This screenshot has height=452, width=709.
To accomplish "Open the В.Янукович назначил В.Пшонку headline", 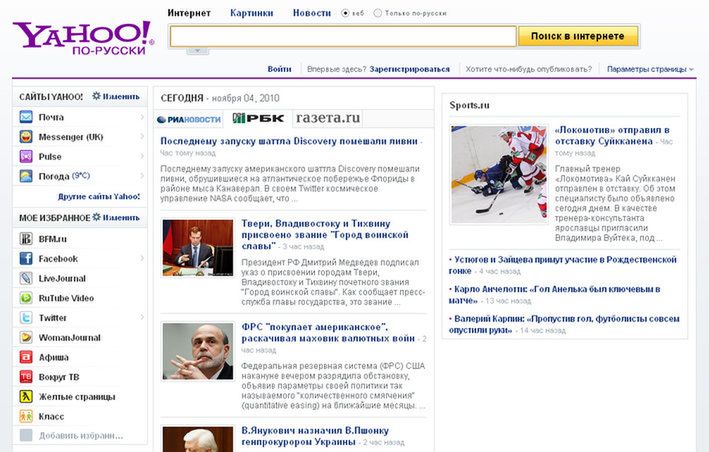I will click(x=315, y=436).
